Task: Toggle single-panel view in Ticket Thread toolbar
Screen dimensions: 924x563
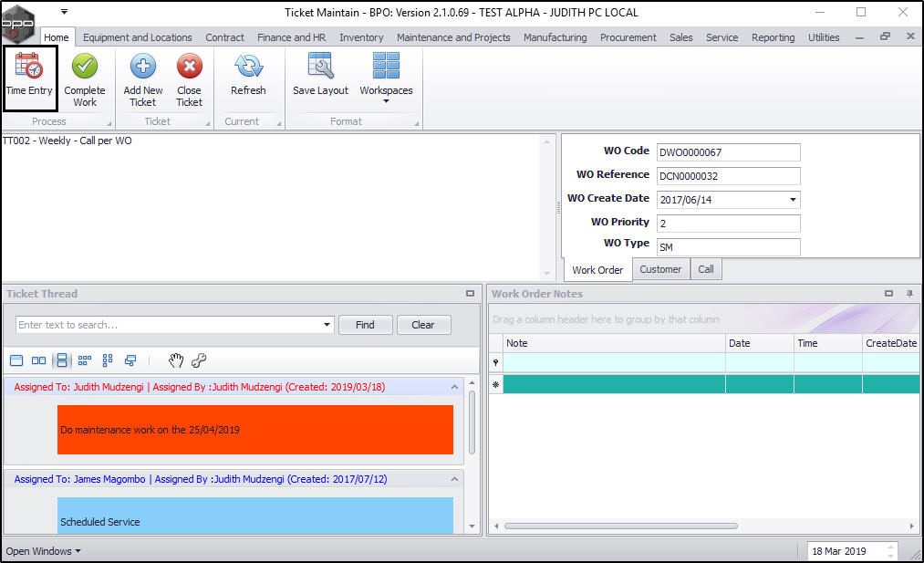Action: pos(16,360)
